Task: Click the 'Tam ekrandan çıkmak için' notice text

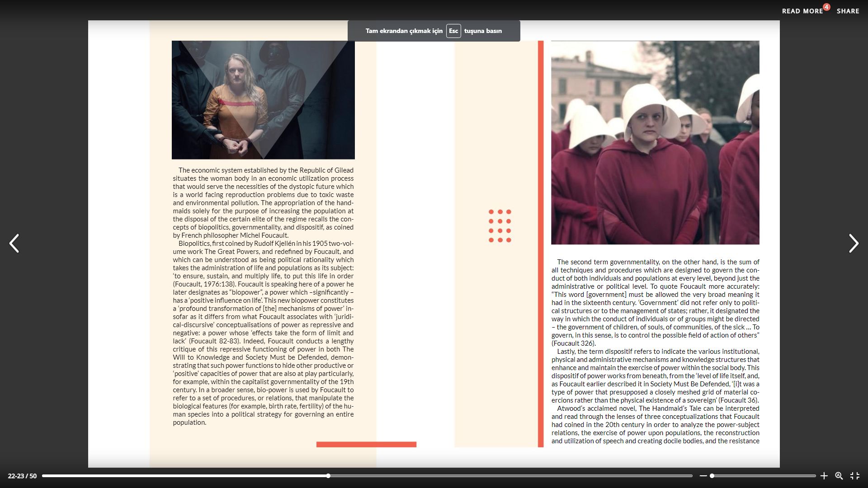Action: [404, 31]
